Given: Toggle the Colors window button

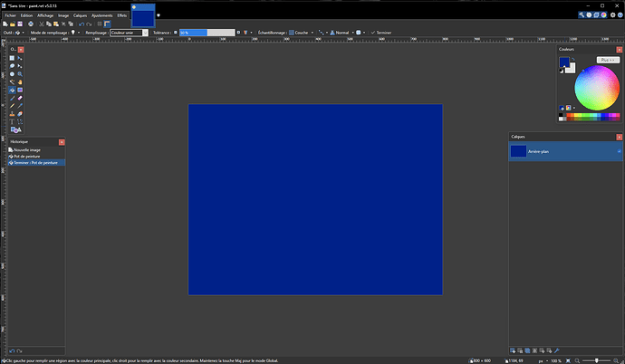Looking at the screenshot, I should [x=604, y=15].
